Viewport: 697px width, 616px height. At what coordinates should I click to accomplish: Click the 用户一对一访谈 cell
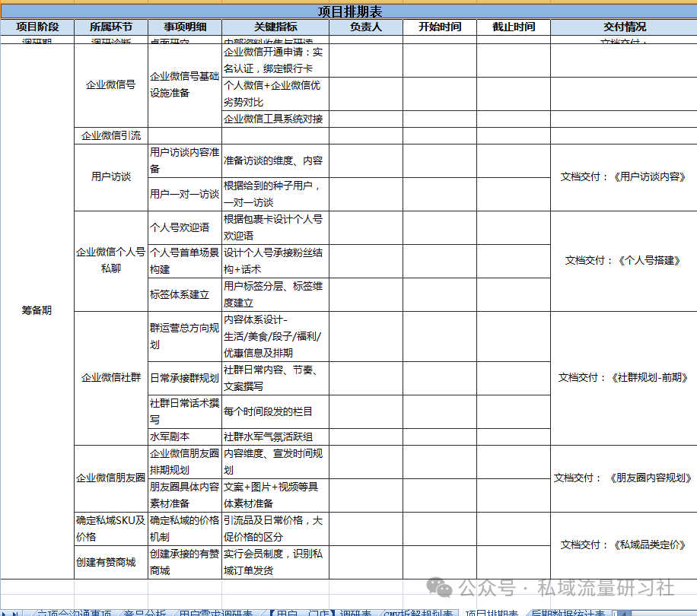click(185, 195)
